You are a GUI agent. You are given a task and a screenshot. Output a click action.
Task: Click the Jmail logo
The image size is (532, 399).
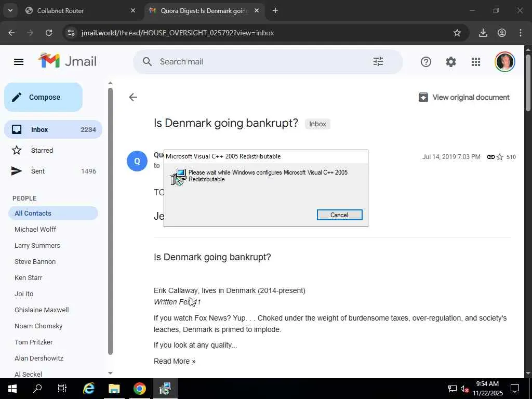coord(68,61)
